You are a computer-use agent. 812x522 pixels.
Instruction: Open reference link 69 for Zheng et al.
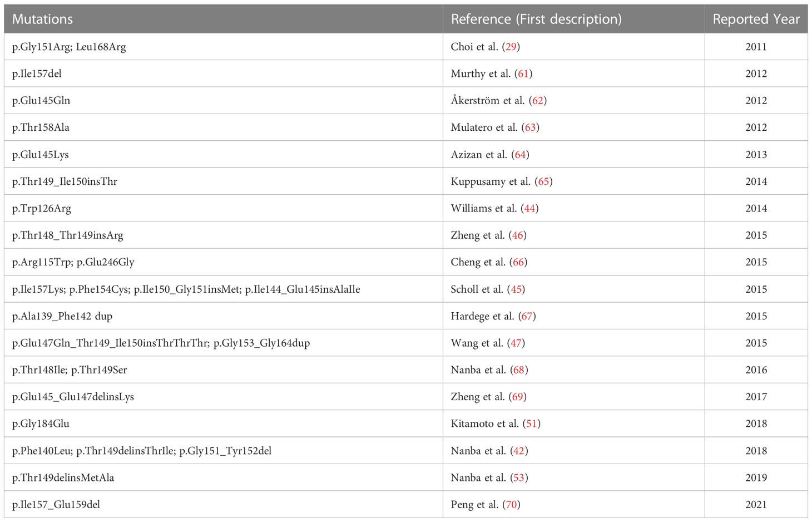coord(518,397)
